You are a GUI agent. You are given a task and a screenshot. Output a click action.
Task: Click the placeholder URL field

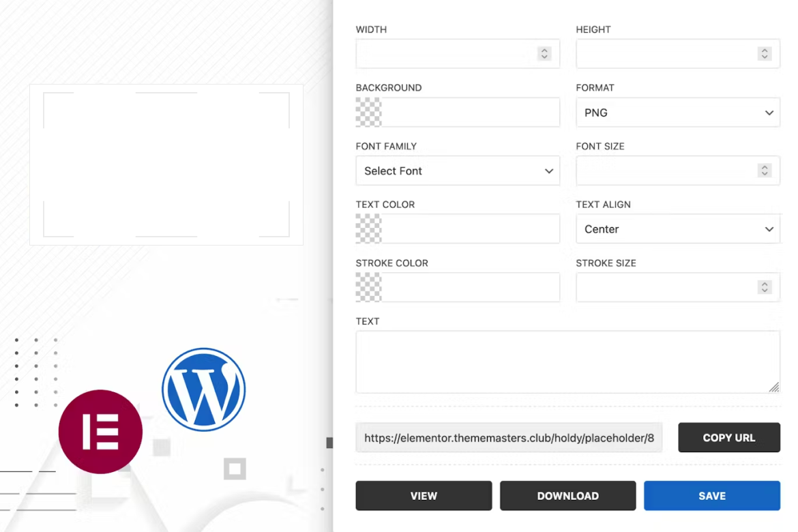pos(509,437)
